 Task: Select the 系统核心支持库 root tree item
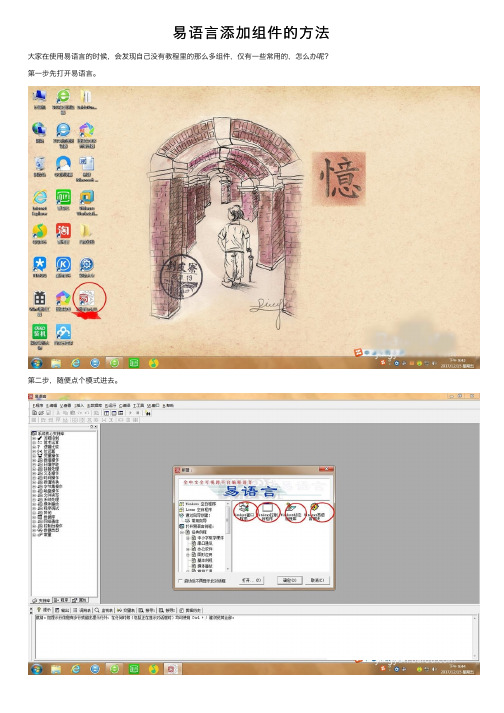pyautogui.click(x=48, y=433)
